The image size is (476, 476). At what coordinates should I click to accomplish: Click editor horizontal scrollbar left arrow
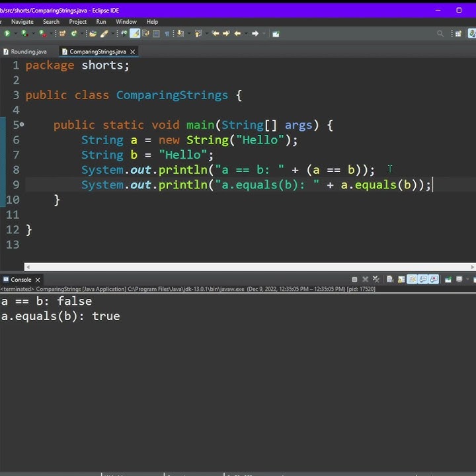[28, 267]
